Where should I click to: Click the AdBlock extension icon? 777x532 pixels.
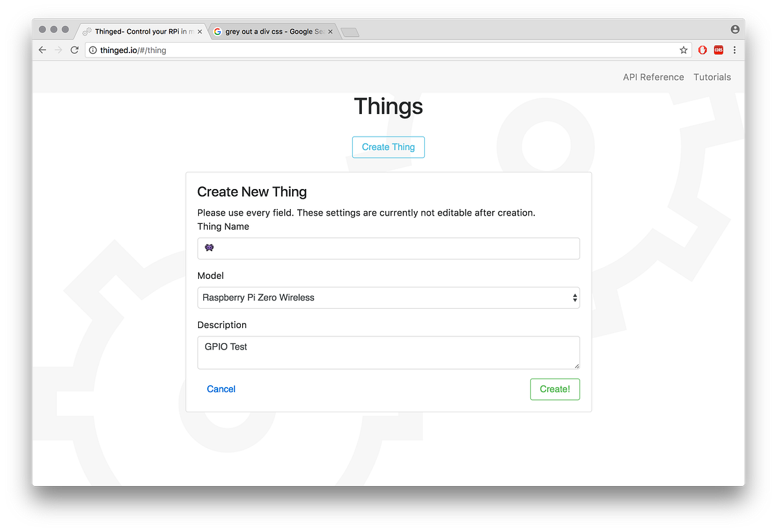click(703, 50)
